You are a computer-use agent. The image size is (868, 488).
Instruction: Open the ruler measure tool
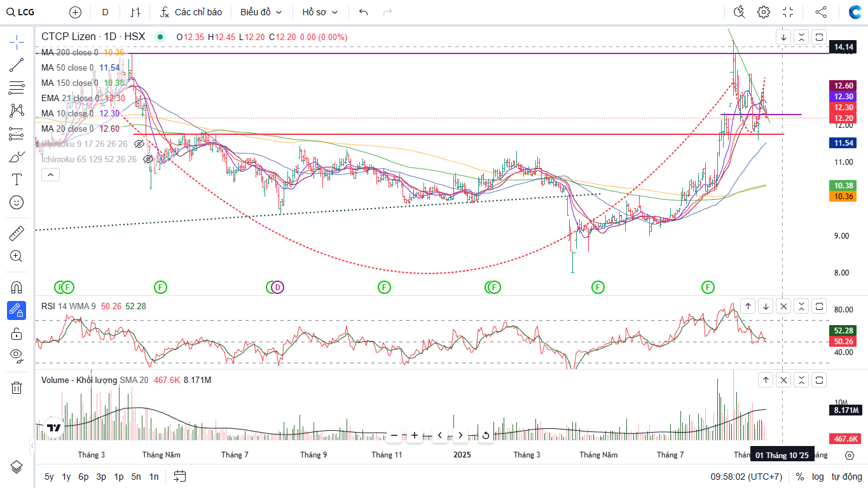(x=17, y=234)
